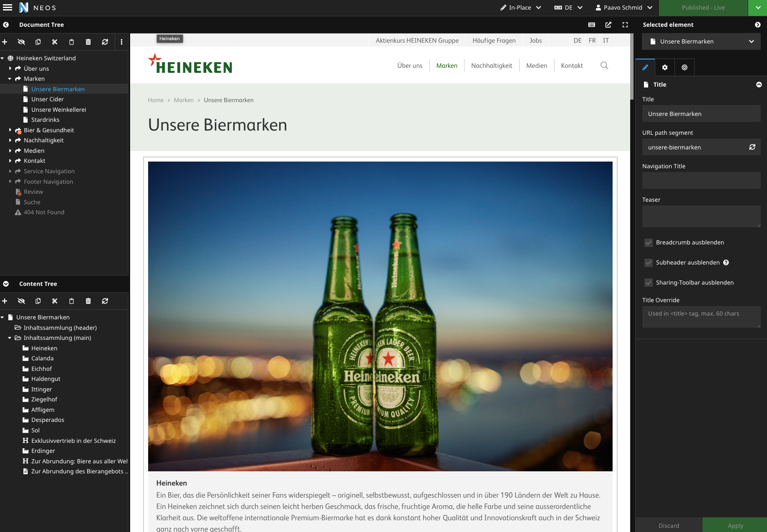767x532 pixels.
Task: Click Apply button in inspector
Action: (735, 525)
